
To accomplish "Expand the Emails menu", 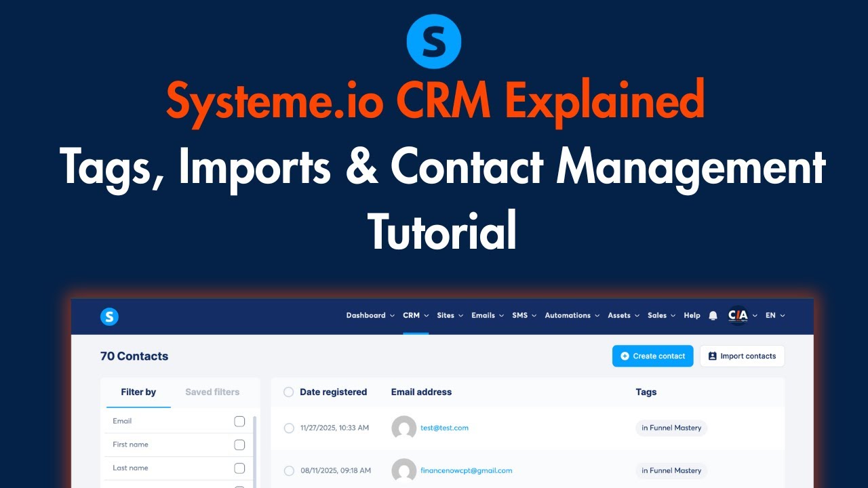I will coord(488,315).
